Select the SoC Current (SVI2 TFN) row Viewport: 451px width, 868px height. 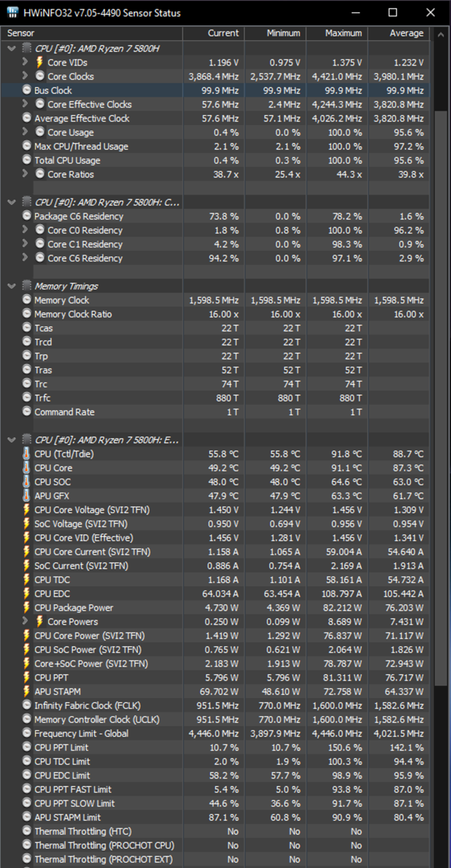point(215,566)
